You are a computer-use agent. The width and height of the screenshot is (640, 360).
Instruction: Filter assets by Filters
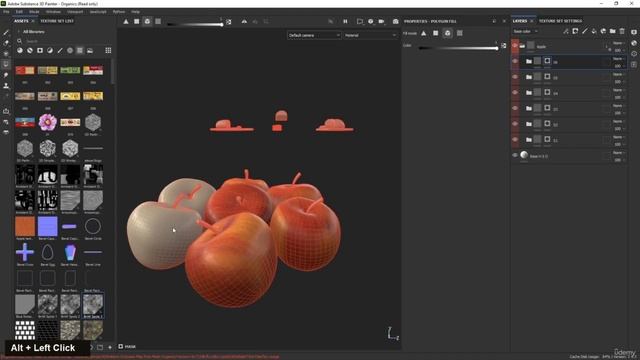tap(50, 50)
